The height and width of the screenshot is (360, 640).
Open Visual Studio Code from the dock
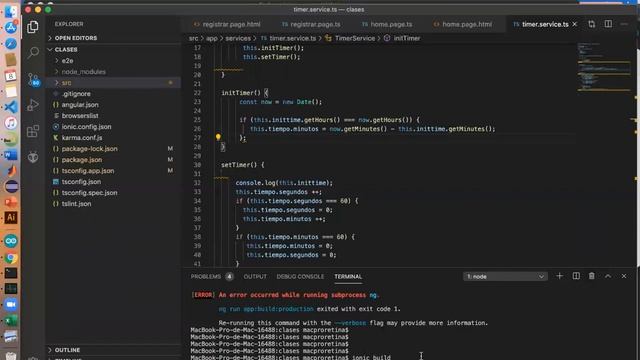pos(11,107)
